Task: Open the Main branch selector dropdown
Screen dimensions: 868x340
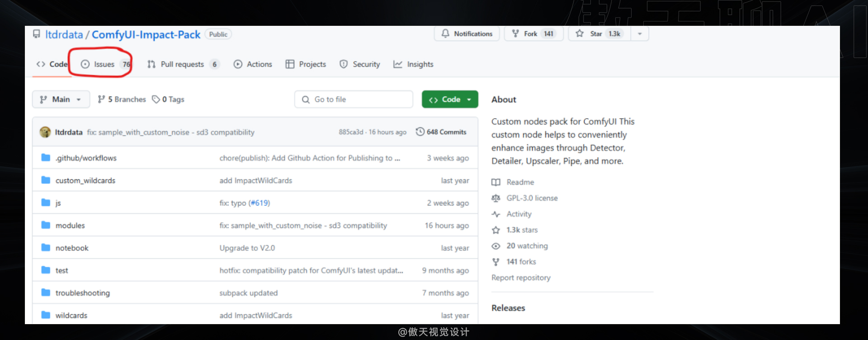Action: [x=61, y=99]
